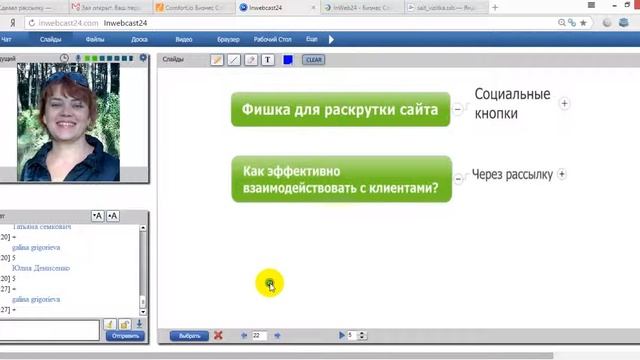Click the chat scrollbar up arrow
640x360 pixels.
tap(143, 228)
